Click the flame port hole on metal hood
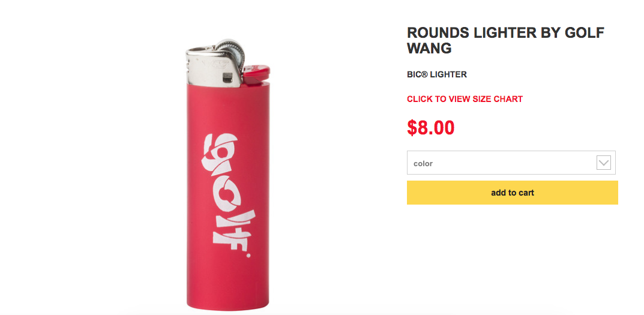This screenshot has height=315, width=644. [x=227, y=77]
